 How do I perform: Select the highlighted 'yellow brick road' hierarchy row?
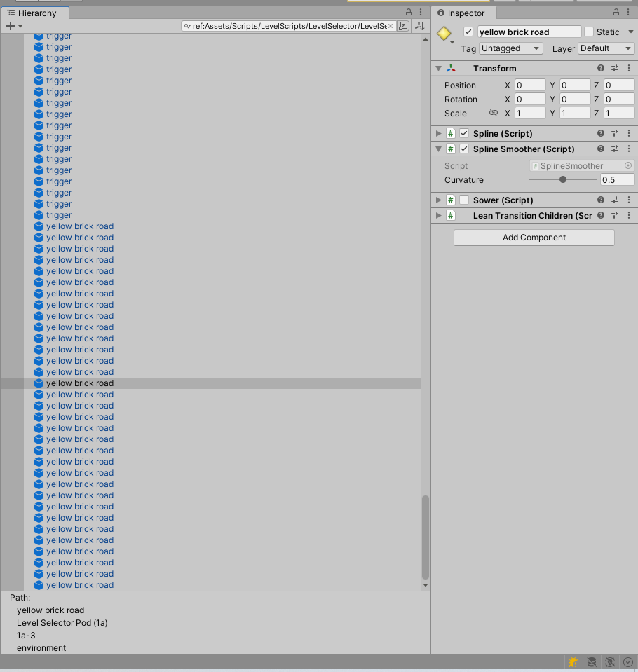coord(211,383)
